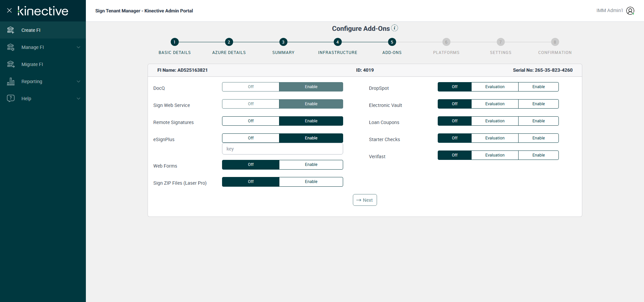Click step 7 Settings circle
Viewport: 644px width, 302px height.
(500, 42)
